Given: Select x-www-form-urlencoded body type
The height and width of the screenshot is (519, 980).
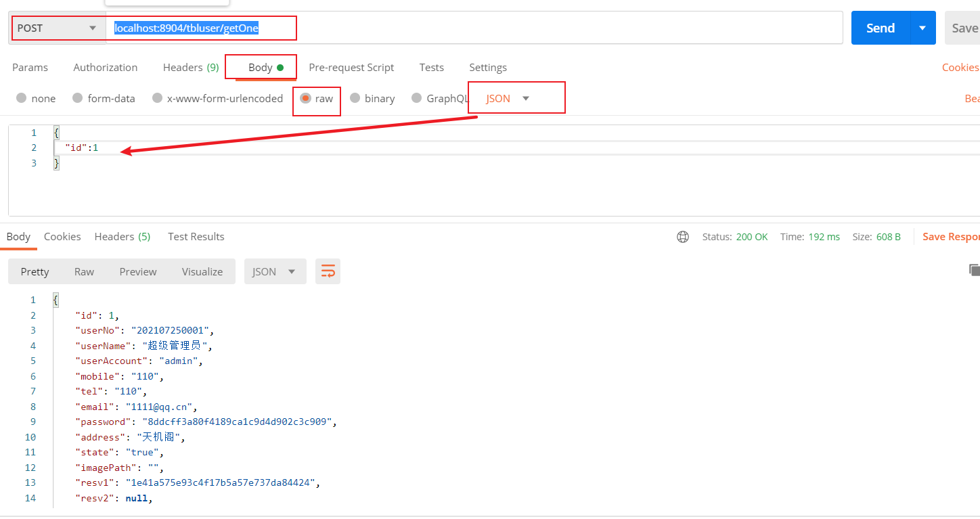Looking at the screenshot, I should tap(217, 98).
